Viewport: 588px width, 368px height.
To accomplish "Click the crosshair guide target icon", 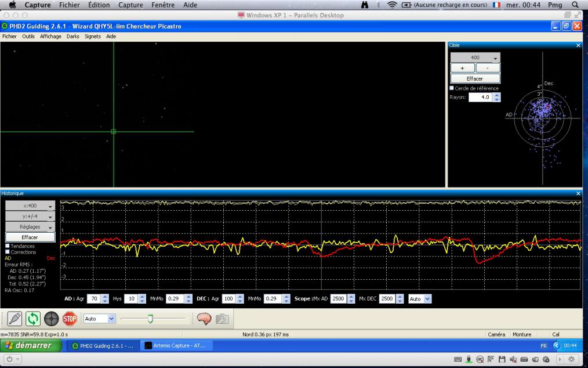I will pos(52,319).
